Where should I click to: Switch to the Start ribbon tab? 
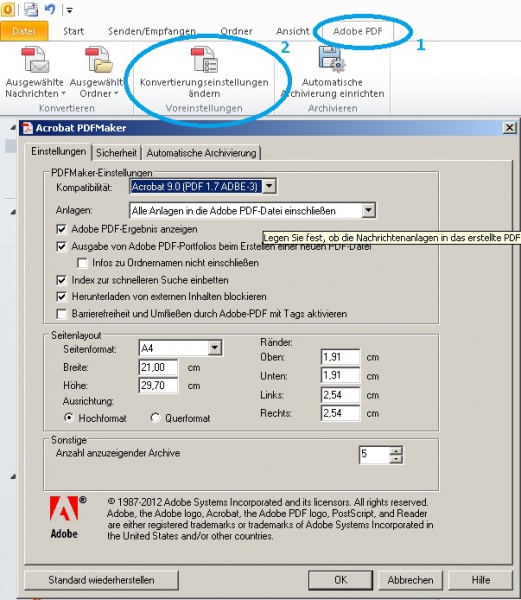pyautogui.click(x=73, y=31)
